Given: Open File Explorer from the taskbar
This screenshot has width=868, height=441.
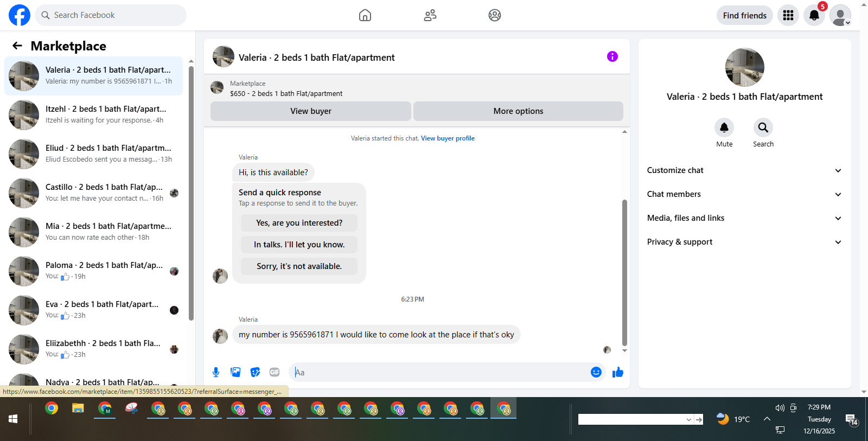Looking at the screenshot, I should click(x=78, y=408).
